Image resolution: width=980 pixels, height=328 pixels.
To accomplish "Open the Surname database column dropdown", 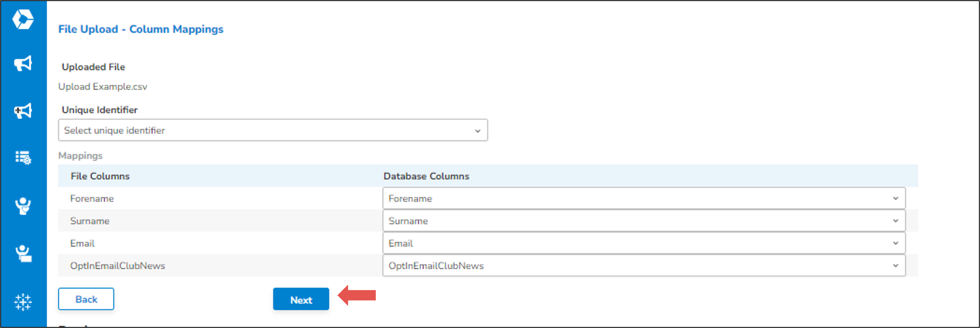I will click(x=644, y=221).
